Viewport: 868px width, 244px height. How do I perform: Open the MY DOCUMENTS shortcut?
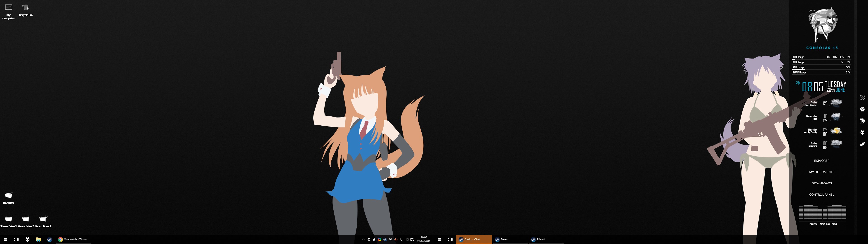821,172
